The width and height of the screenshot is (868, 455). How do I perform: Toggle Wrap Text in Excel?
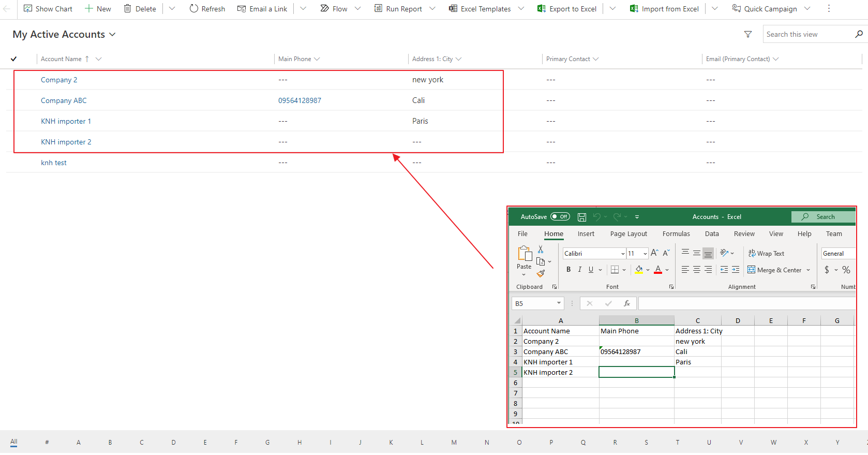(x=766, y=254)
